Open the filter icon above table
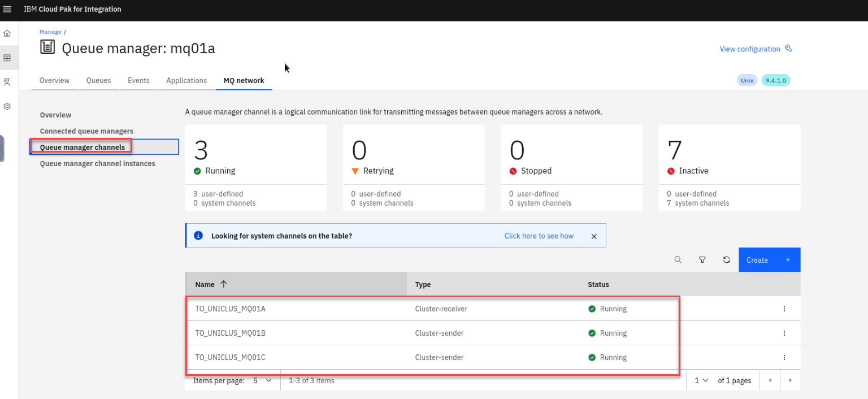 coord(702,260)
